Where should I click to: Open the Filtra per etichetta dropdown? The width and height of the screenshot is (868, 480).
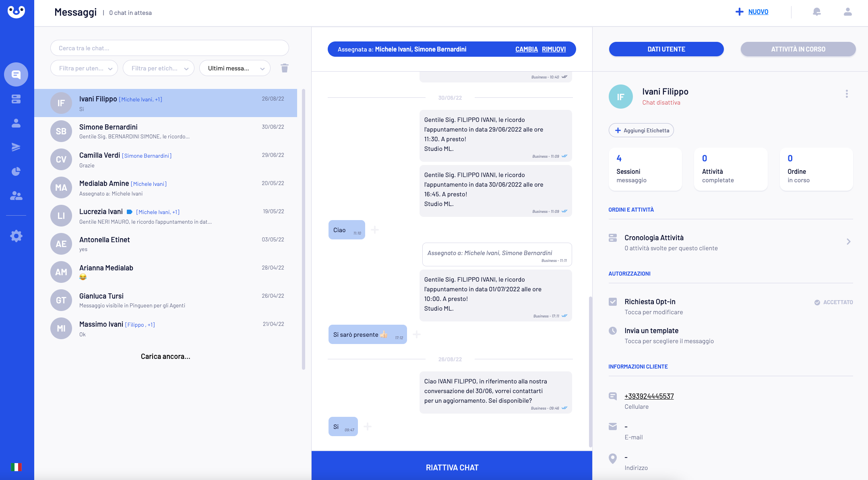(158, 68)
